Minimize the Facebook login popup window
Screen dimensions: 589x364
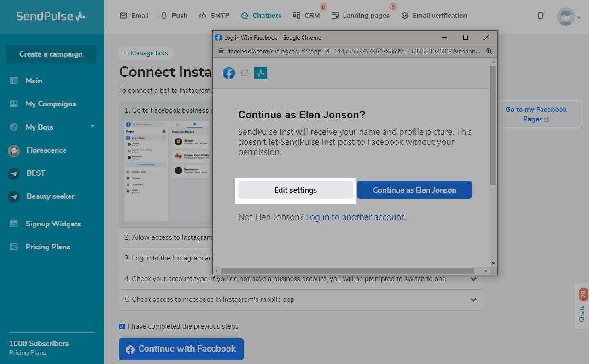pos(444,37)
